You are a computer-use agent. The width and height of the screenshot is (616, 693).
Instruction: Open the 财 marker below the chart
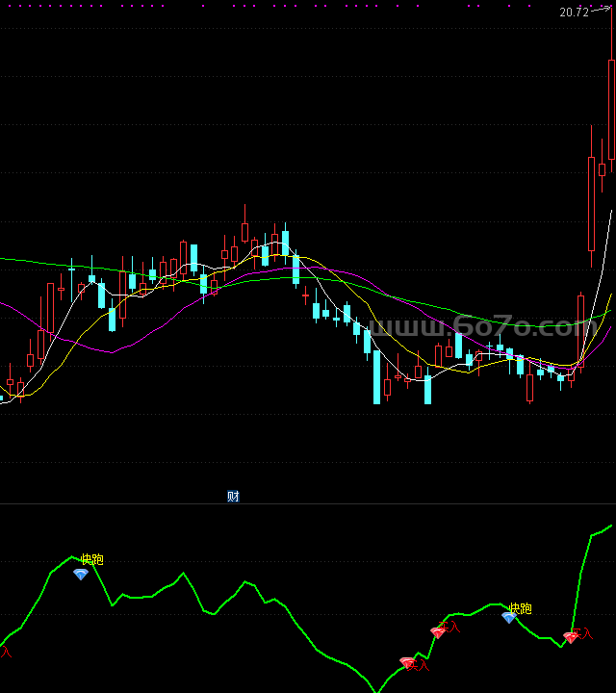(233, 497)
